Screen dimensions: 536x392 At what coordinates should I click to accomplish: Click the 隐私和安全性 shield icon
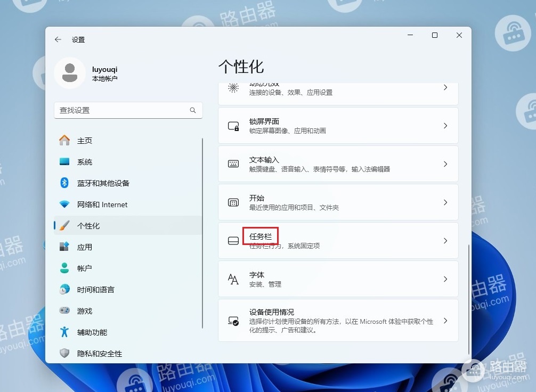(64, 353)
